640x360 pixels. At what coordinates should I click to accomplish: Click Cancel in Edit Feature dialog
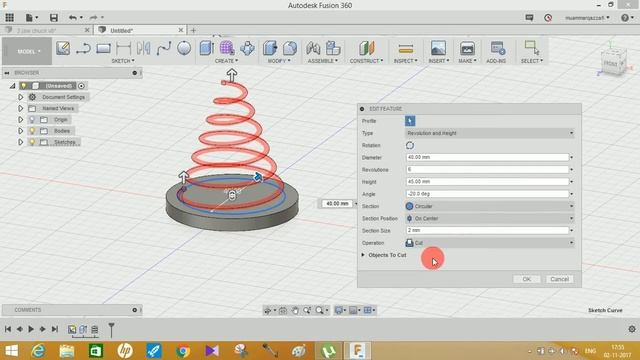pos(559,279)
